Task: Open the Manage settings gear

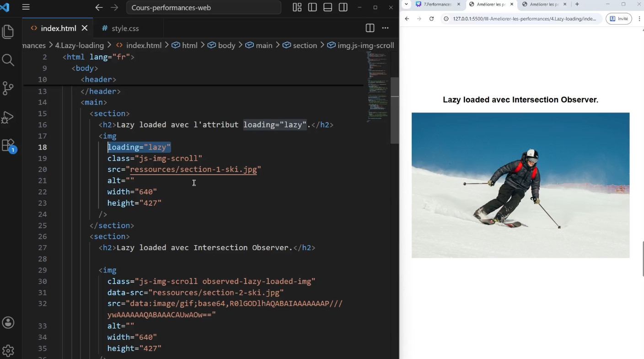Action: pos(8,351)
